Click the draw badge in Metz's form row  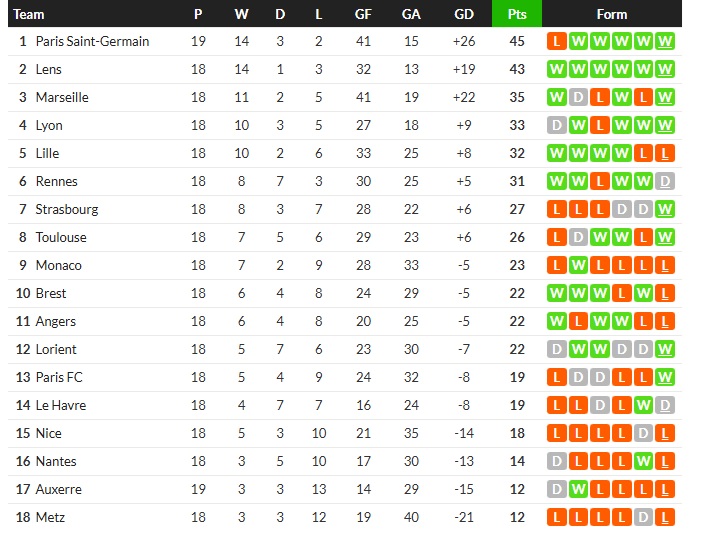[644, 517]
